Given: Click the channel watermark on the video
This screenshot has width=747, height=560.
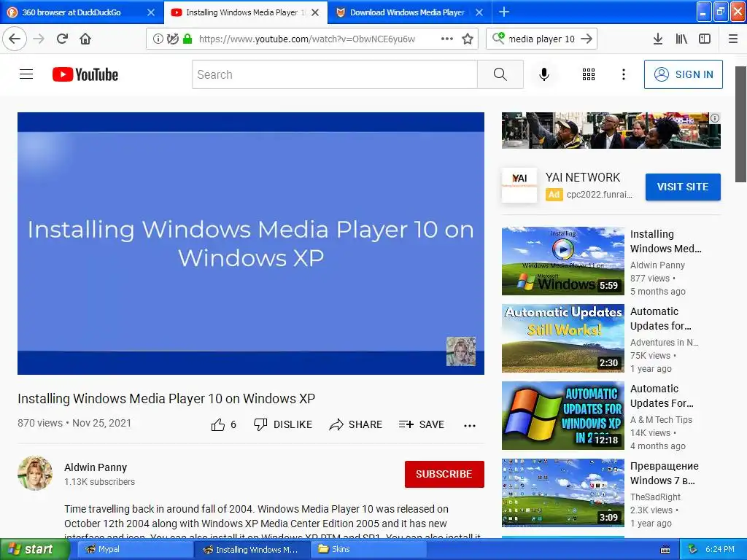Looking at the screenshot, I should click(x=461, y=351).
